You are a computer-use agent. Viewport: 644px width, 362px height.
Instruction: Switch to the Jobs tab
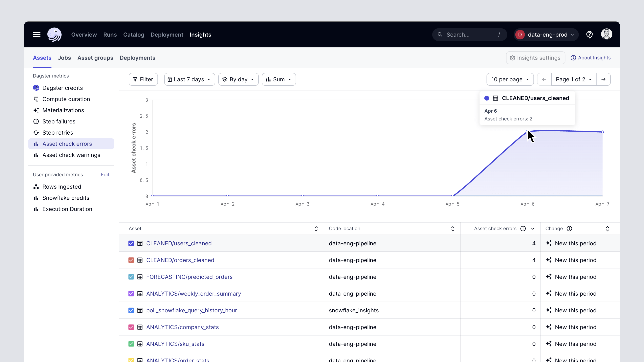64,58
